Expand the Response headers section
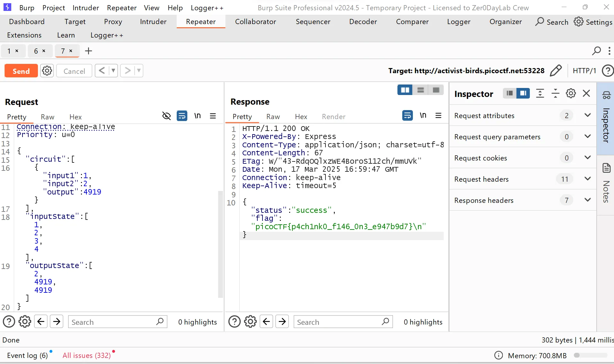This screenshot has height=364, width=614. (x=587, y=200)
